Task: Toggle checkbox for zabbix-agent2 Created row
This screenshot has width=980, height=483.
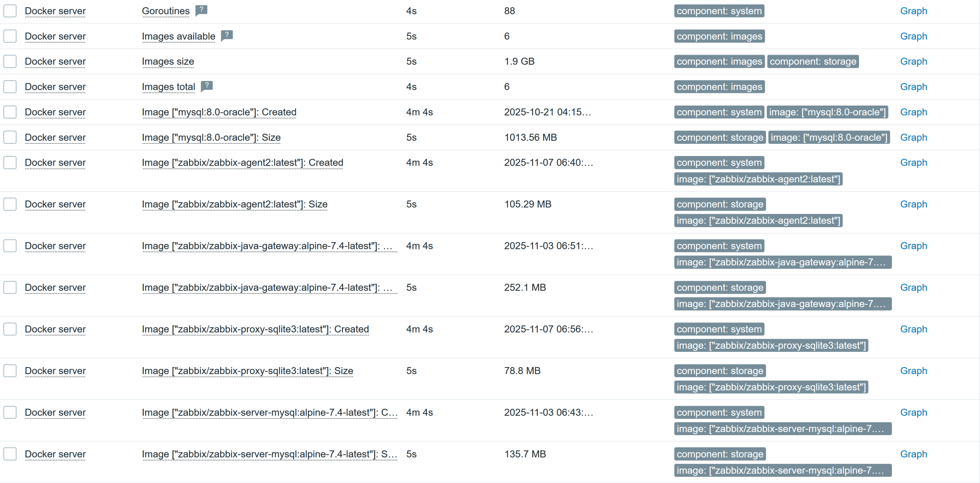Action: click(10, 163)
